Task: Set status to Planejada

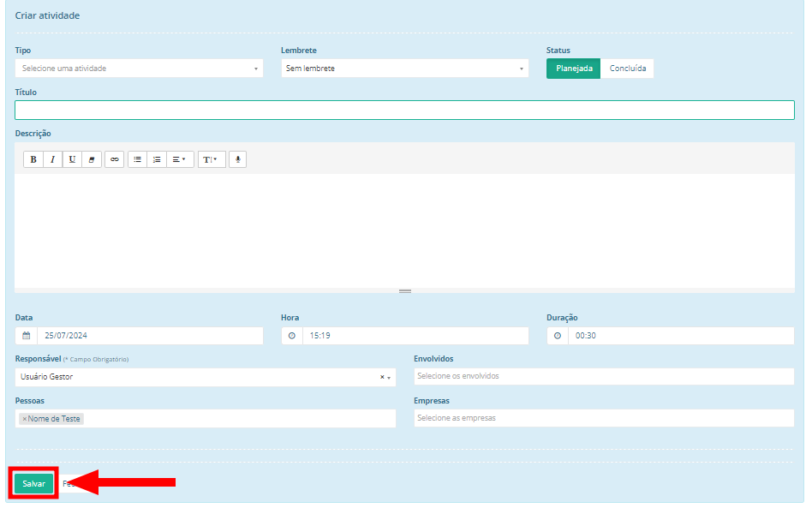Action: [x=573, y=69]
